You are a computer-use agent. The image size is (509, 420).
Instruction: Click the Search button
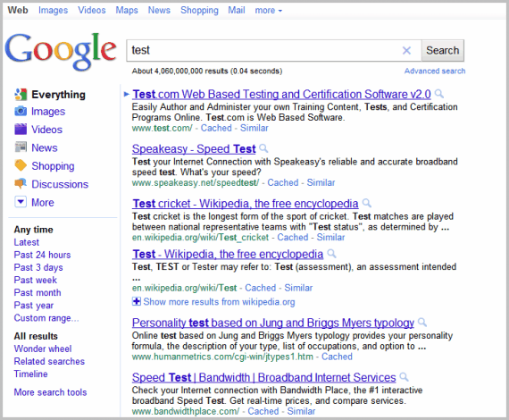(442, 50)
